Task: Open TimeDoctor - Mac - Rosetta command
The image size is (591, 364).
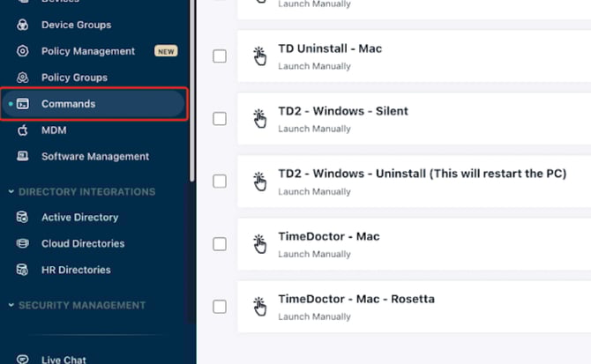Action: [x=356, y=299]
